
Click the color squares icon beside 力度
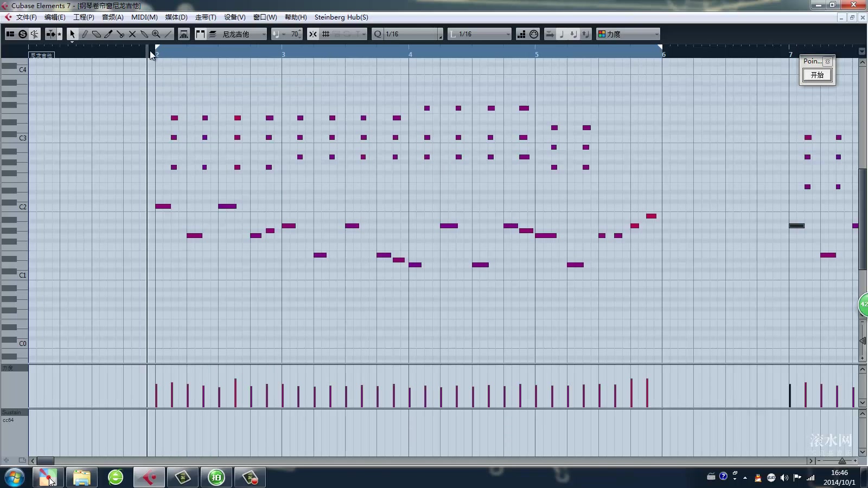(x=602, y=34)
